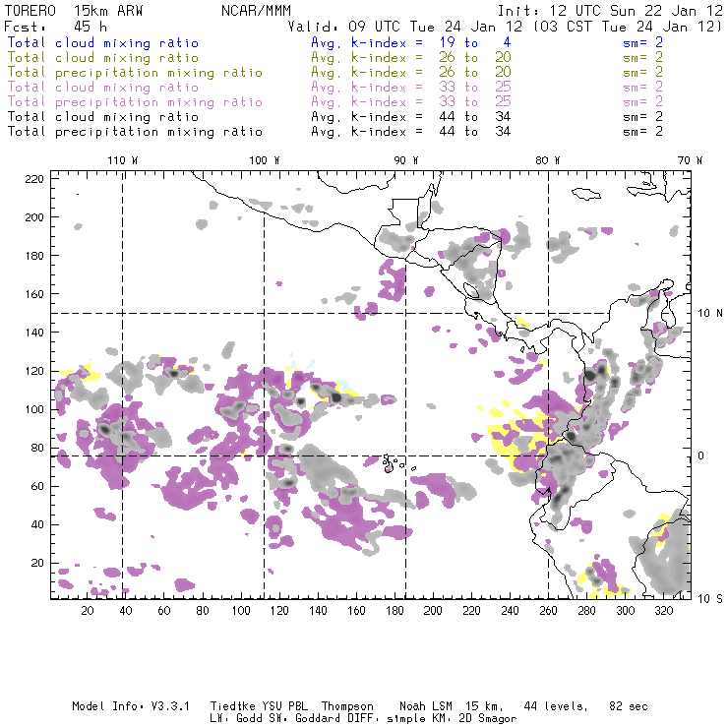Click the "140" tick on the vertical axis
The image size is (728, 728).
[x=33, y=333]
